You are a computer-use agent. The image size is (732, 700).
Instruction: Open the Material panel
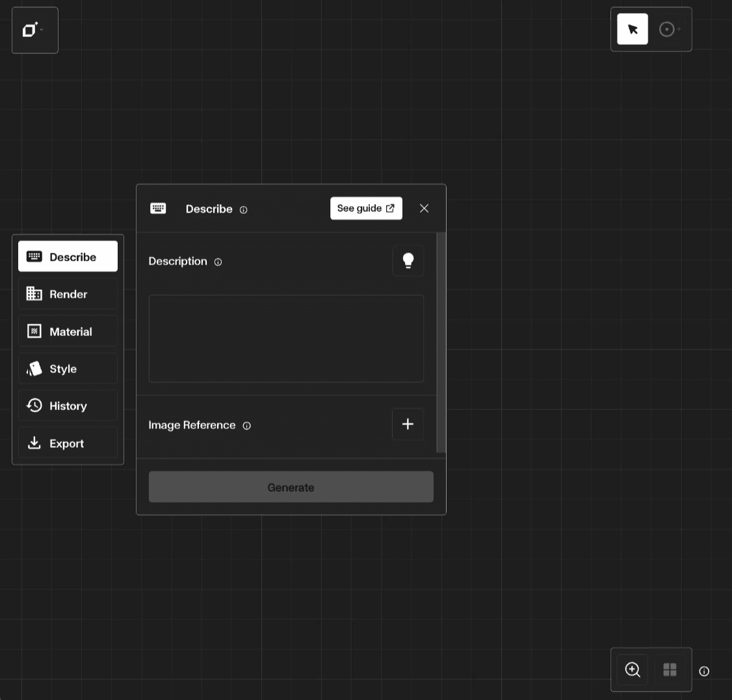coord(68,331)
